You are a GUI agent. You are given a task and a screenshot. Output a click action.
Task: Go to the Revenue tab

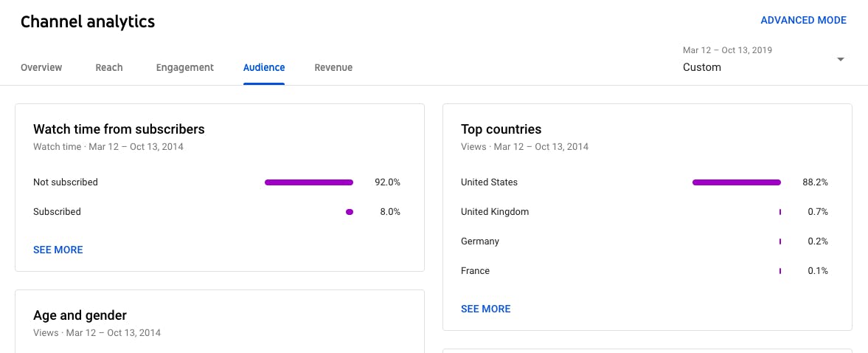pos(333,68)
